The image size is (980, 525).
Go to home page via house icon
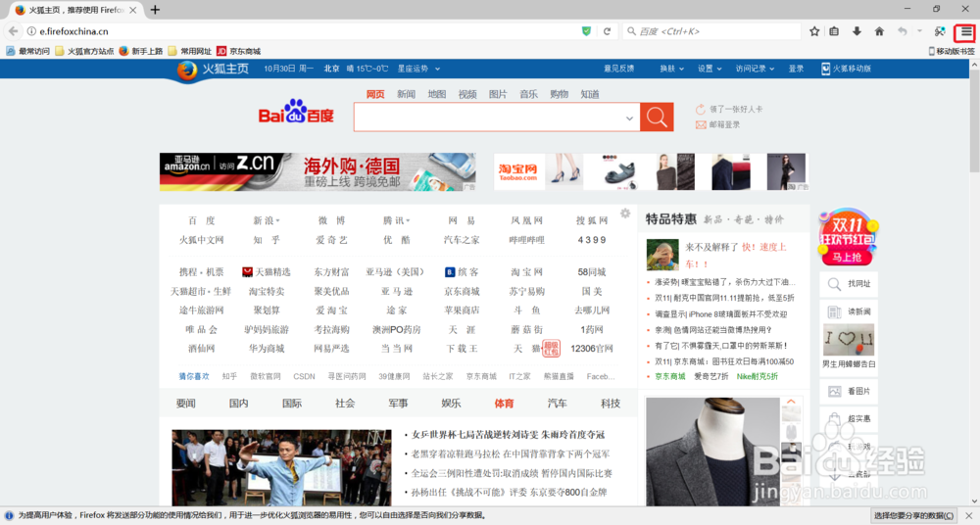tap(879, 31)
